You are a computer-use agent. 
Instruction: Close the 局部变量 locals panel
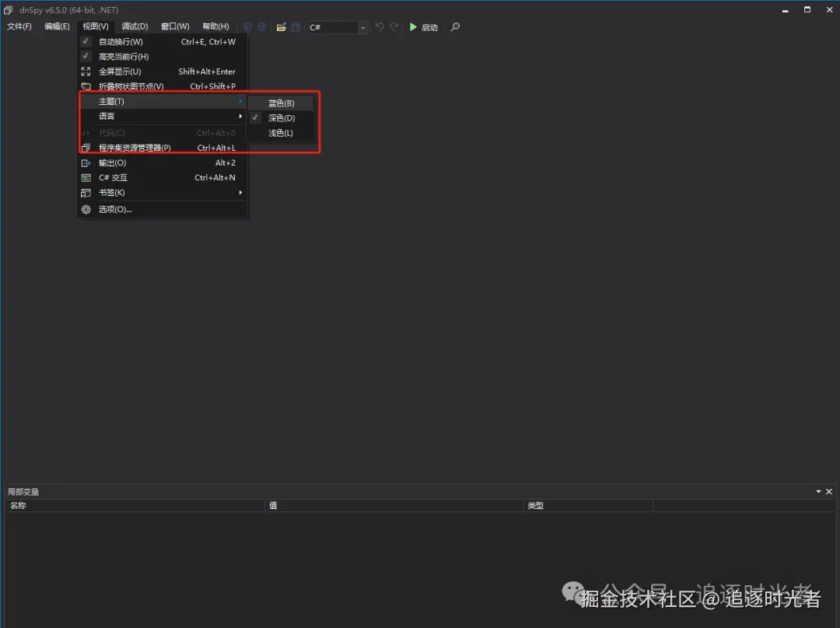pos(829,491)
